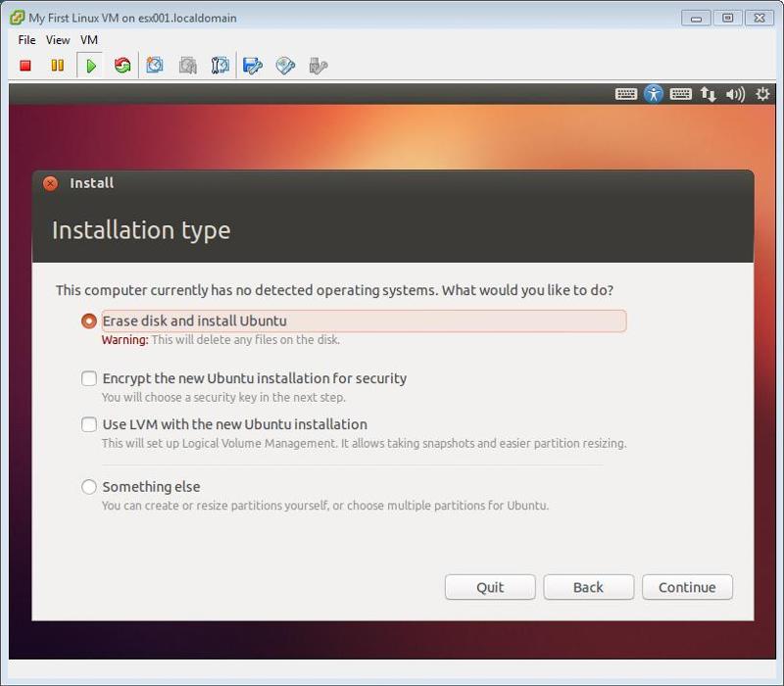Click the 'Warning:' red text
The width and height of the screenshot is (784, 686).
(x=125, y=340)
